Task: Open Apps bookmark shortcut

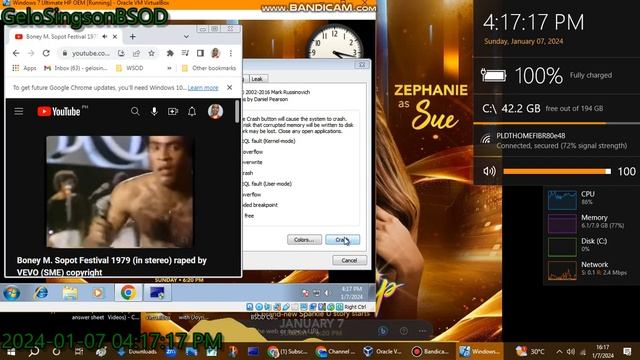Action: click(x=24, y=68)
